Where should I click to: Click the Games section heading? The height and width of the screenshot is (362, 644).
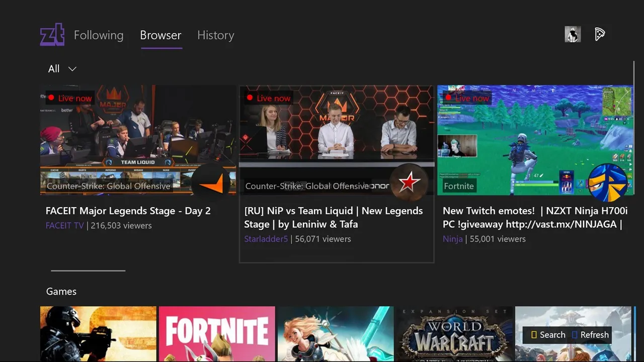61,292
